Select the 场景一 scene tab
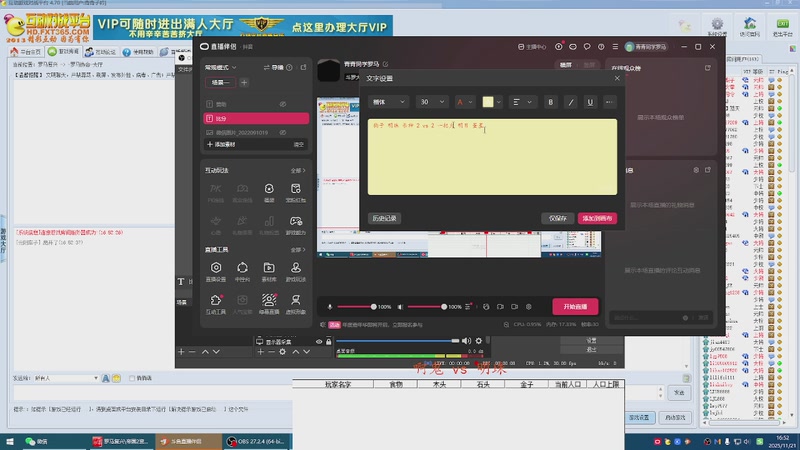This screenshot has width=800, height=450. coord(221,83)
